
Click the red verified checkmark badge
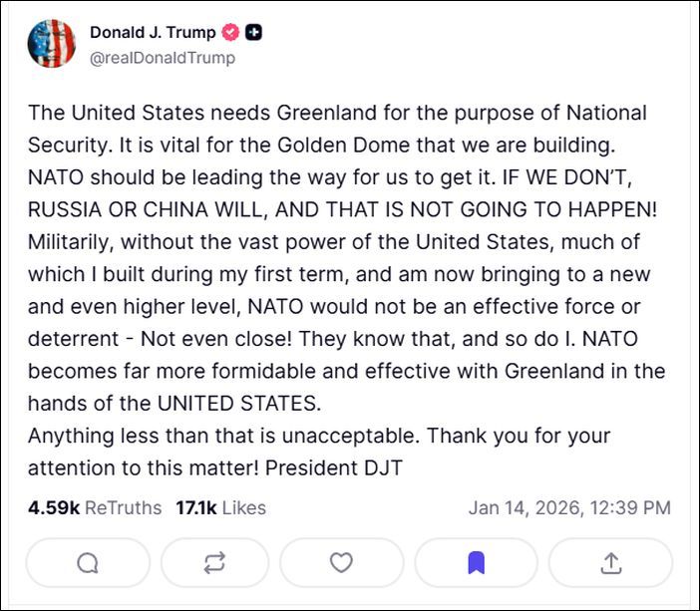pos(231,33)
